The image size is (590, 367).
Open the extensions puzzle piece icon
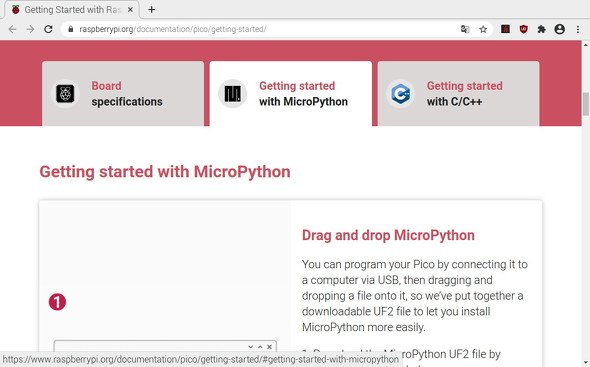click(x=541, y=29)
